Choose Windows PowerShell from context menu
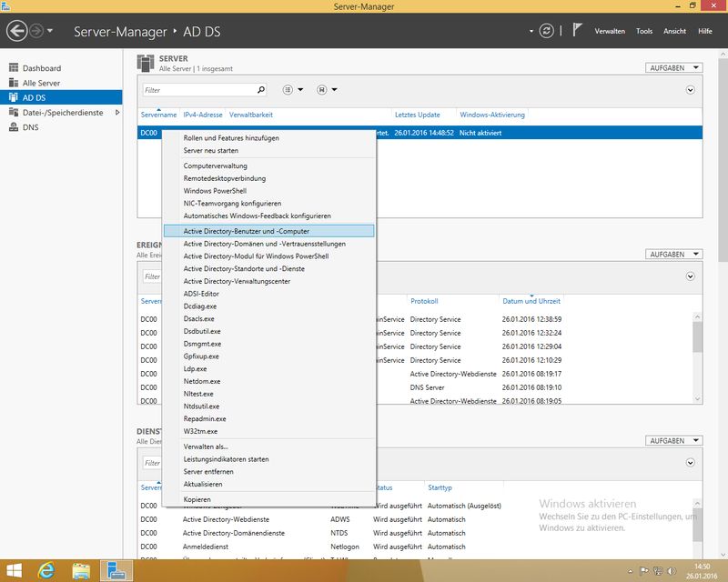The height and width of the screenshot is (582, 728). click(x=214, y=191)
